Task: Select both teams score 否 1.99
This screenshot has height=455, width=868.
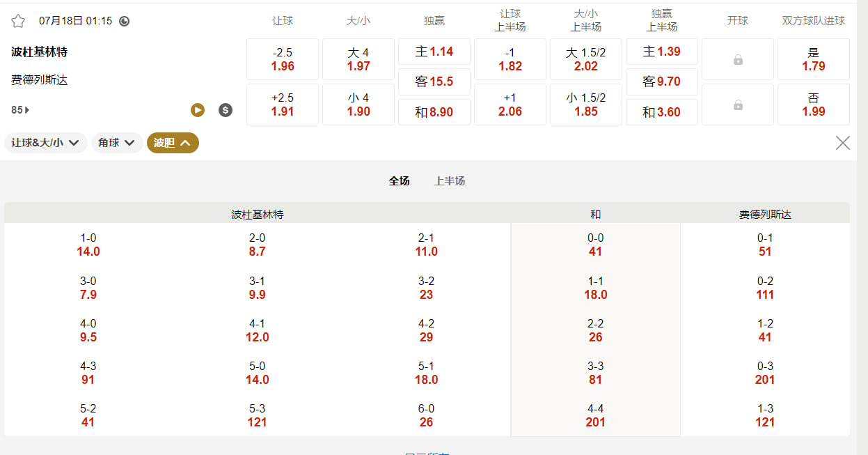Action: pyautogui.click(x=814, y=105)
